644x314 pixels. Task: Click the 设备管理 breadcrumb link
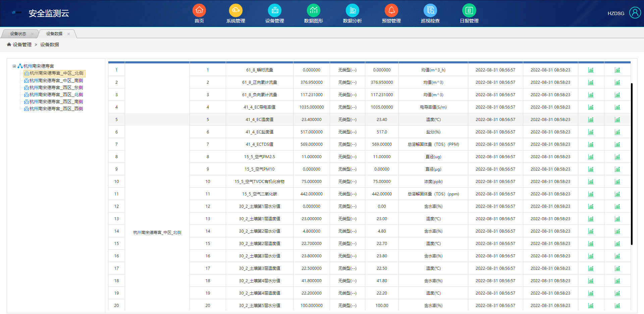pyautogui.click(x=22, y=45)
